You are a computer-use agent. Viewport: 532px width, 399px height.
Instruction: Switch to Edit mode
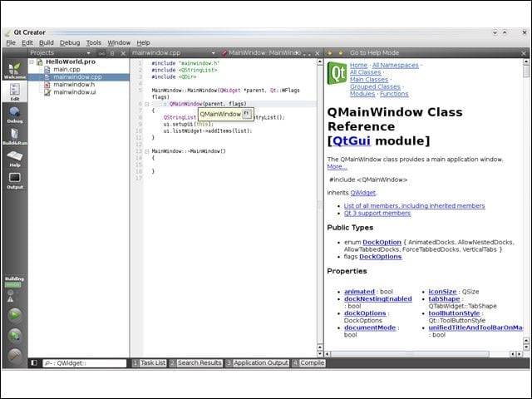15,91
